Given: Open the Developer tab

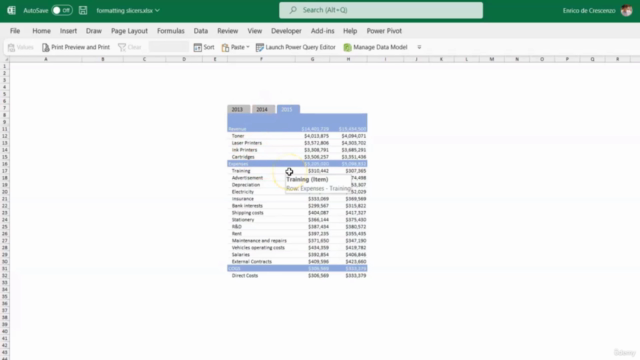Looking at the screenshot, I should click(x=286, y=31).
